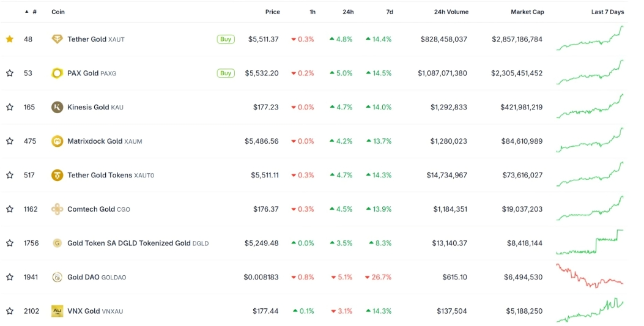644x326 pixels.
Task: Select Kinesis Gold coin logo
Action: pos(57,107)
